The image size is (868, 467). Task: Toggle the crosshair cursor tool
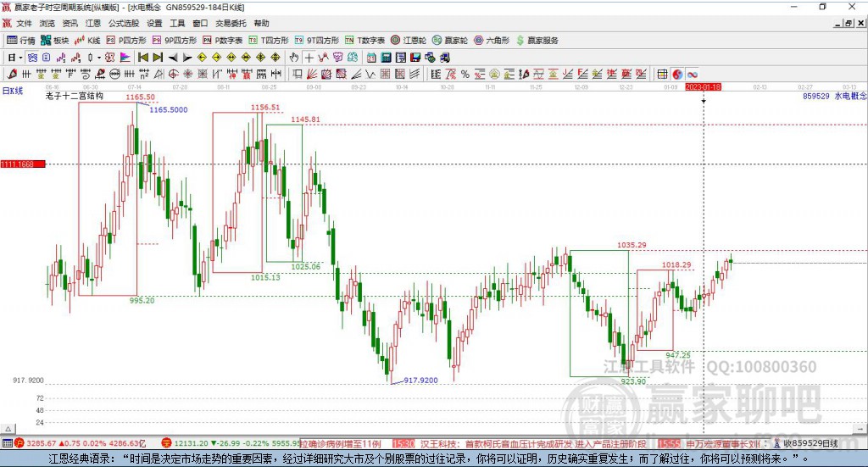(309, 58)
